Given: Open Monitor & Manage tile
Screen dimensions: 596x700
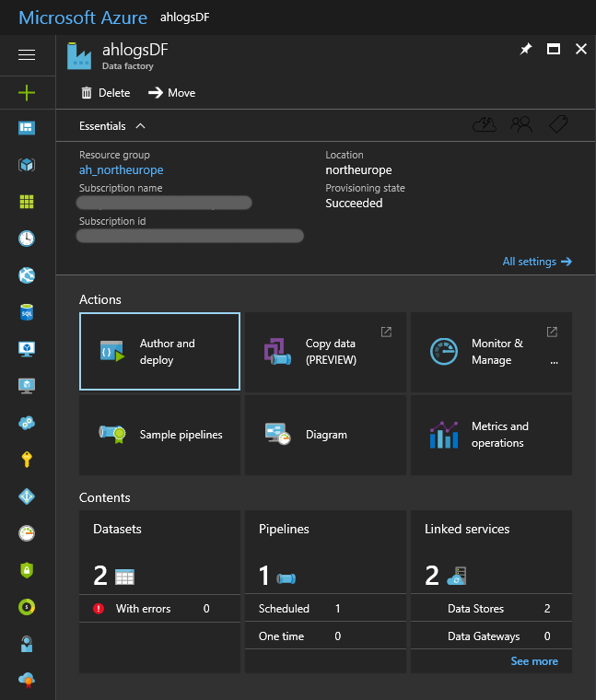Looking at the screenshot, I should point(491,351).
